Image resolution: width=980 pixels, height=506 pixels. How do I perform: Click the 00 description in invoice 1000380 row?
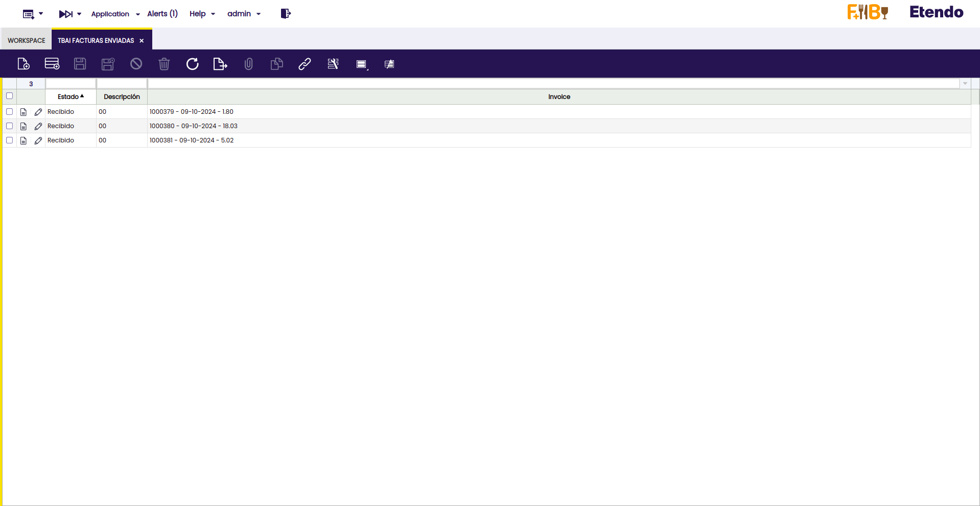(103, 126)
